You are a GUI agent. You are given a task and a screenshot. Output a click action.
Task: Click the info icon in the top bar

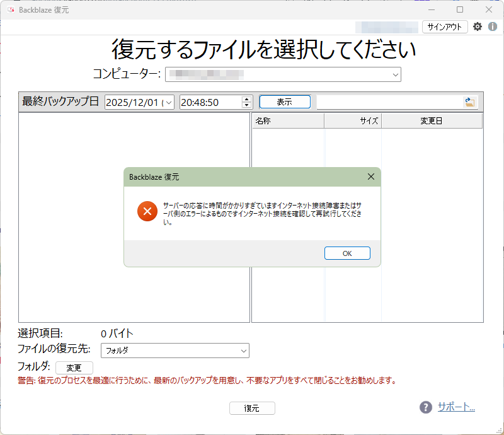click(493, 26)
